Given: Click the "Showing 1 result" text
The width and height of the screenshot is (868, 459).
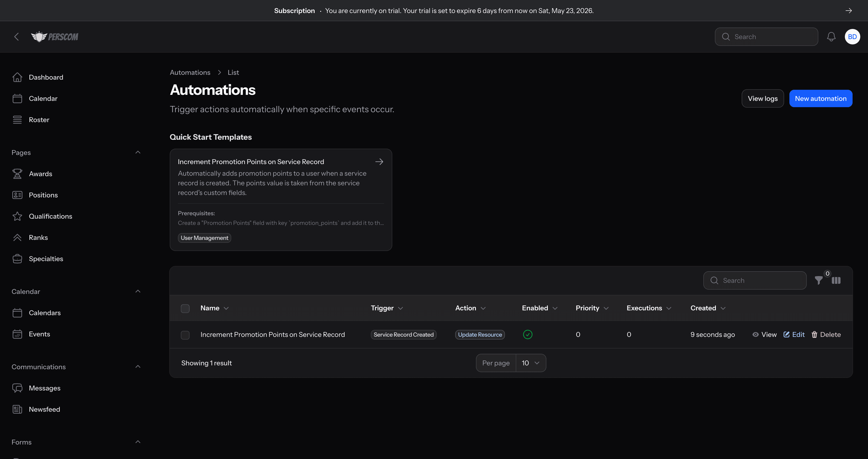Looking at the screenshot, I should tap(207, 363).
